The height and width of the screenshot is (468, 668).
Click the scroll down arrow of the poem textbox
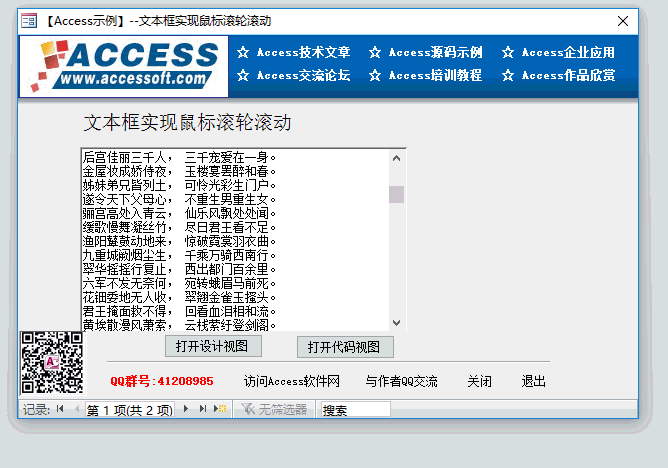(x=396, y=323)
